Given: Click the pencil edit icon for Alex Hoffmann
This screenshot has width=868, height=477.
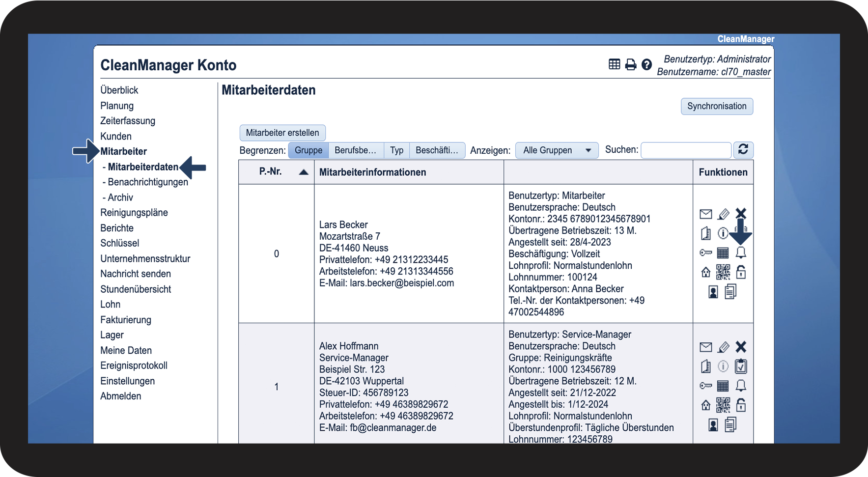Looking at the screenshot, I should click(x=723, y=347).
